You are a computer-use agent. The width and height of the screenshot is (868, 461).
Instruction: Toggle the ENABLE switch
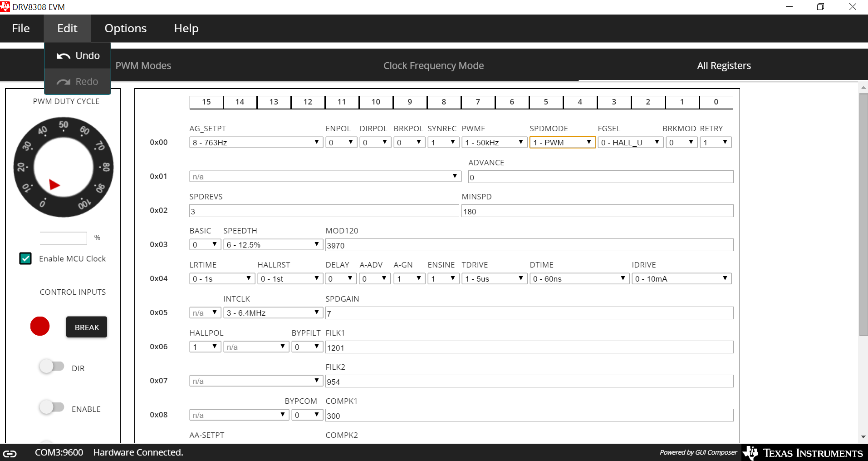51,407
